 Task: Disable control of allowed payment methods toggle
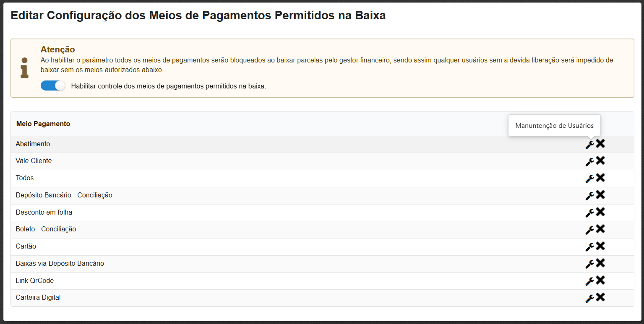53,86
